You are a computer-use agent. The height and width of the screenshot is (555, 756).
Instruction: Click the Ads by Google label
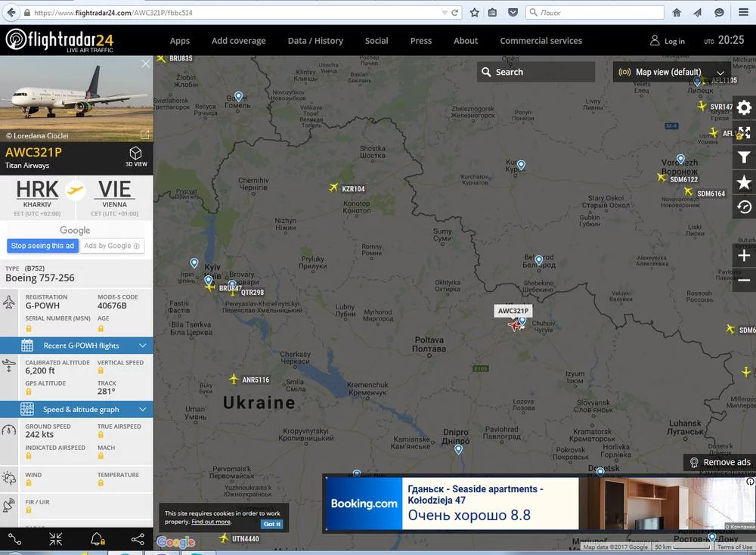click(112, 246)
